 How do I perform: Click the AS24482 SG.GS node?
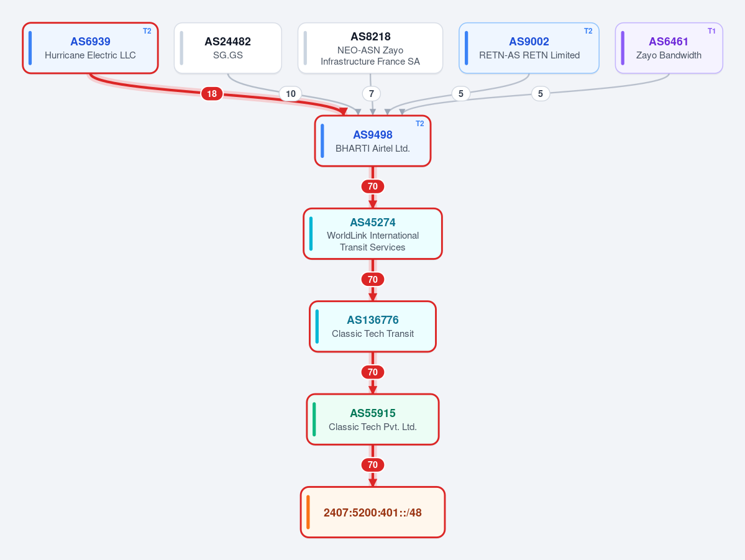pyautogui.click(x=228, y=48)
